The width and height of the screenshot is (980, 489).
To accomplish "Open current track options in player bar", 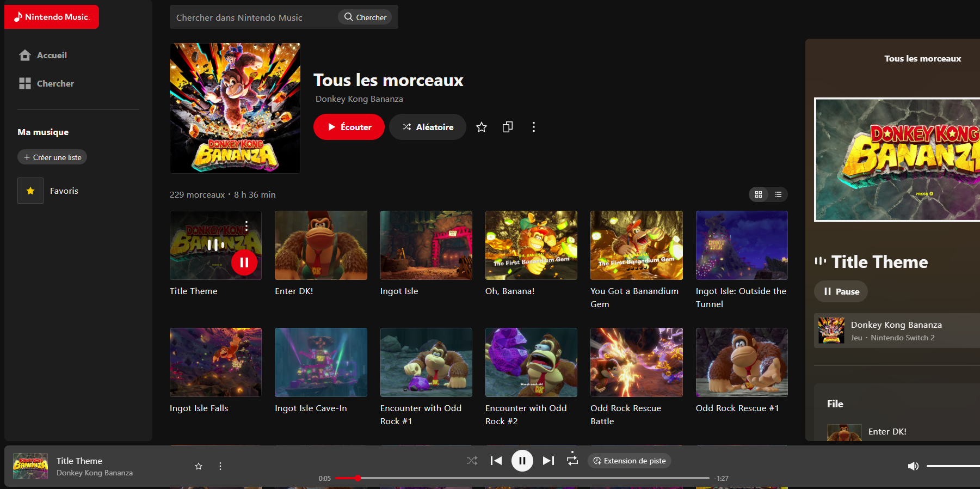I will [220, 466].
